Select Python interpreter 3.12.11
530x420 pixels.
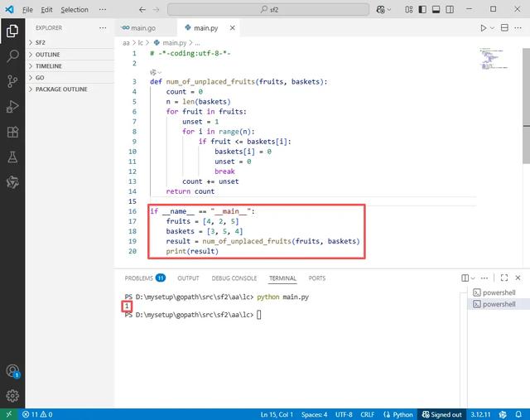click(480, 414)
